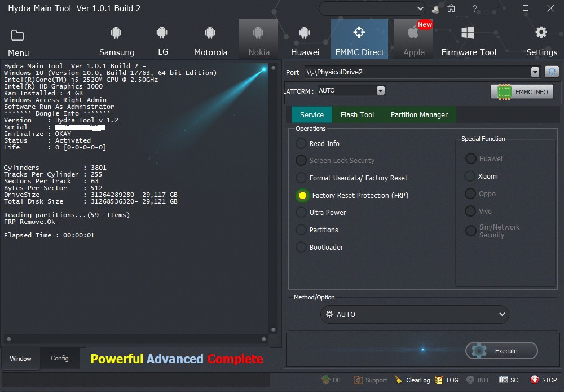This screenshot has width=564, height=392.
Task: Switch to the Service tab
Action: [311, 114]
